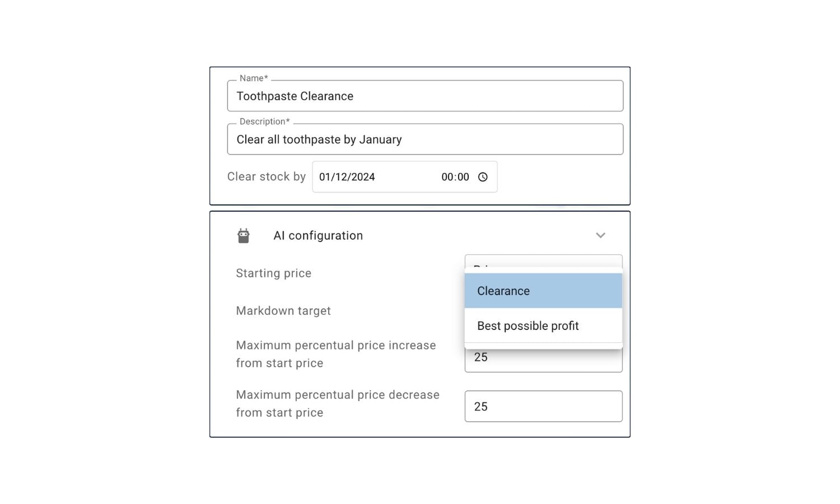
Task: Click the Maximum percentual price increase label
Action: 336,354
